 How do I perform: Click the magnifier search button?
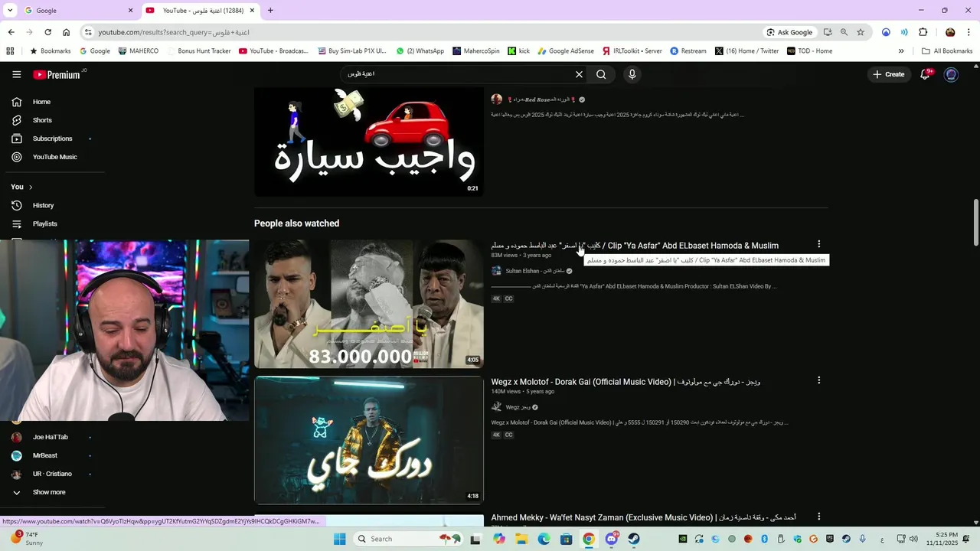pos(601,74)
